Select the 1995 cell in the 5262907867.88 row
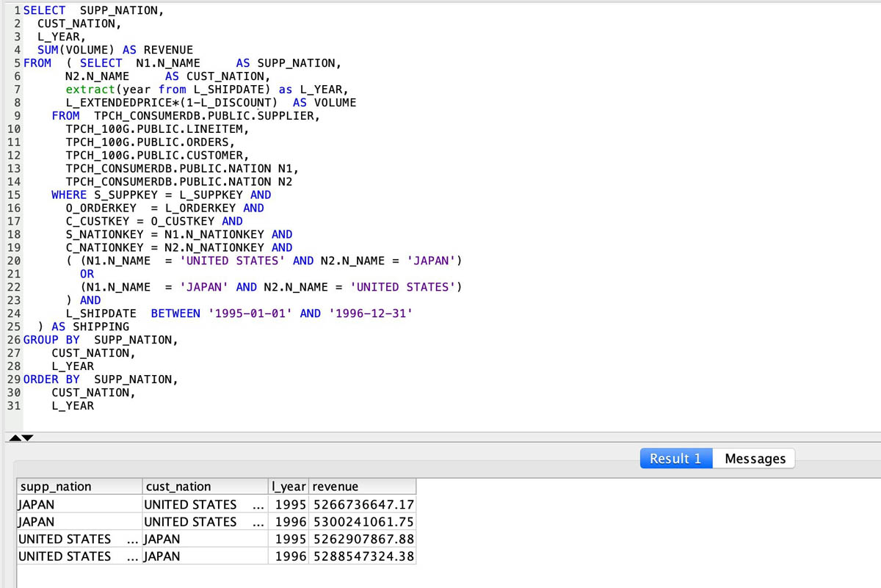The height and width of the screenshot is (588, 881). [x=290, y=539]
